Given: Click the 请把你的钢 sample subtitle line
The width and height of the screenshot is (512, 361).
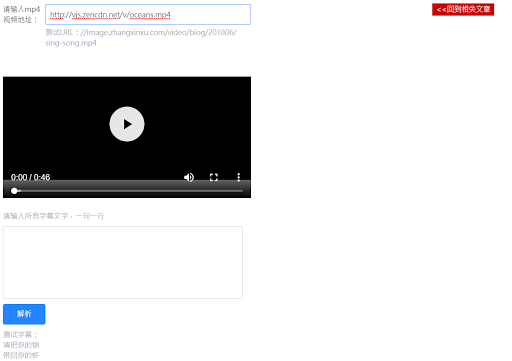Looking at the screenshot, I should pyautogui.click(x=21, y=345).
